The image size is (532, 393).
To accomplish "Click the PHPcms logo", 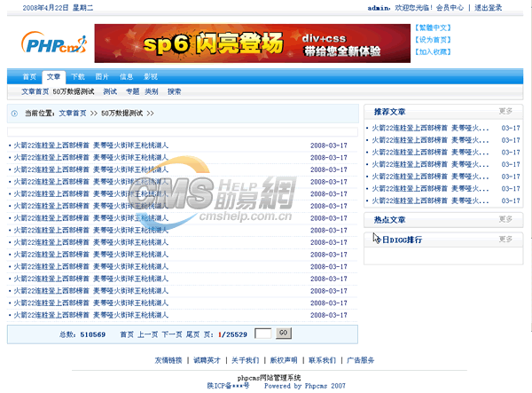I will coord(55,43).
